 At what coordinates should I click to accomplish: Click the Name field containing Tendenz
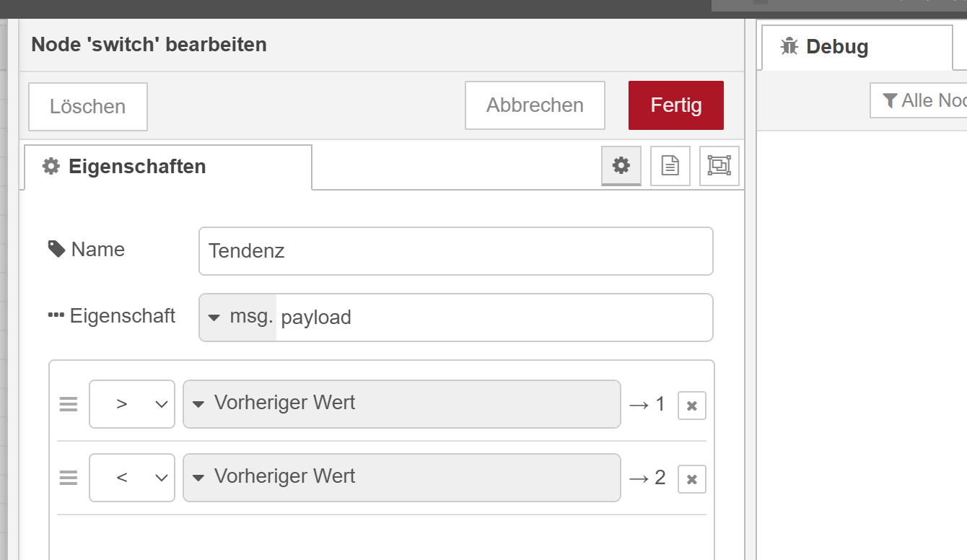pos(455,251)
